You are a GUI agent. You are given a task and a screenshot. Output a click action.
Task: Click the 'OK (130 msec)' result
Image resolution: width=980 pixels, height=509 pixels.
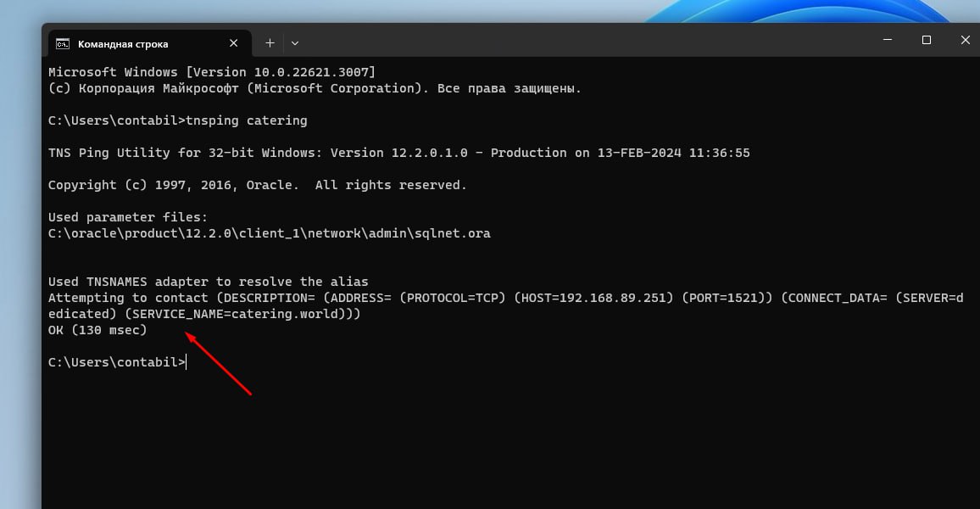pos(97,330)
